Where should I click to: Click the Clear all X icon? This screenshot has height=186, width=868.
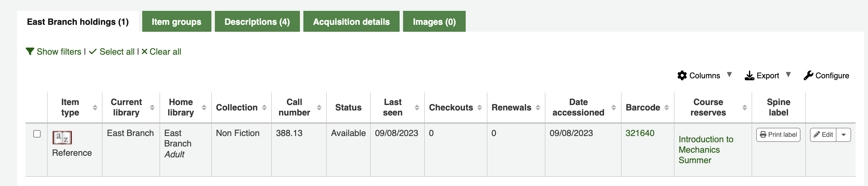(145, 52)
